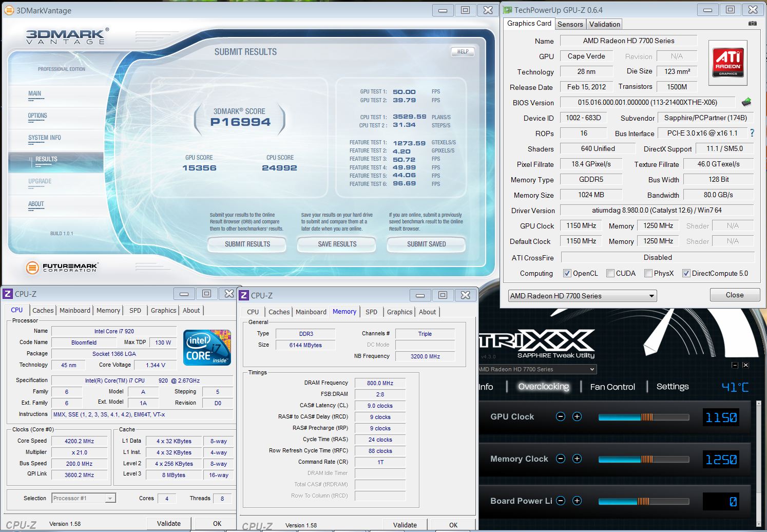Viewport: 767px width, 532px height.
Task: Click the Intel Core i7 logo in CPU-Z
Action: tap(207, 348)
